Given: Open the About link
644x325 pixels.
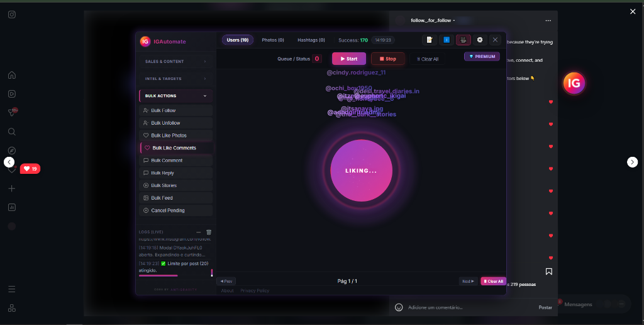Looking at the screenshot, I should 227,290.
